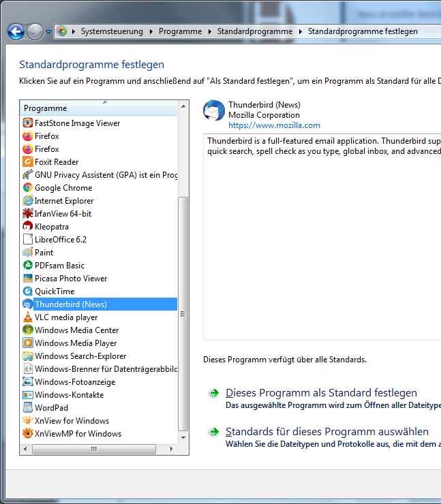Click the horizontal scroll right arrow
The width and height of the screenshot is (441, 504).
click(x=172, y=449)
